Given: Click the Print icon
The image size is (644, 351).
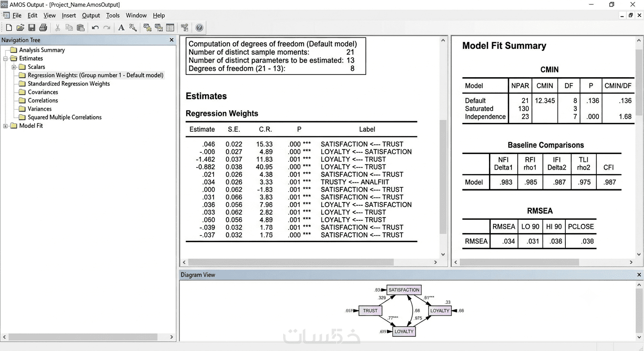Looking at the screenshot, I should [43, 28].
